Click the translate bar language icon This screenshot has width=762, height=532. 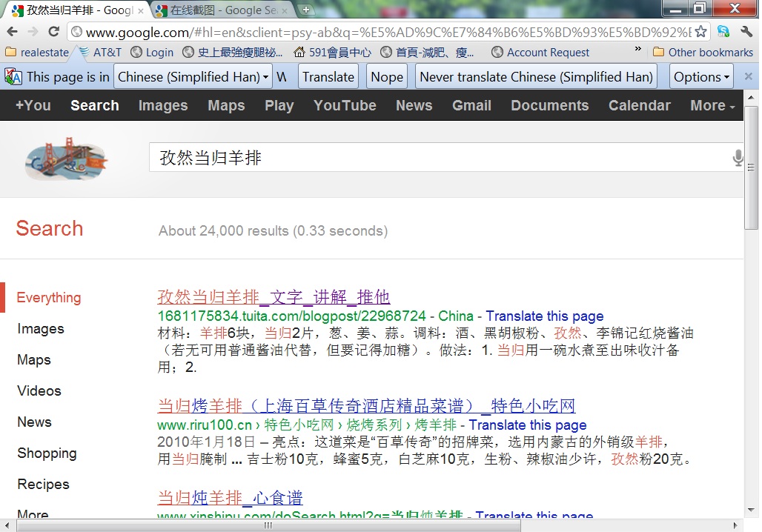tap(13, 77)
